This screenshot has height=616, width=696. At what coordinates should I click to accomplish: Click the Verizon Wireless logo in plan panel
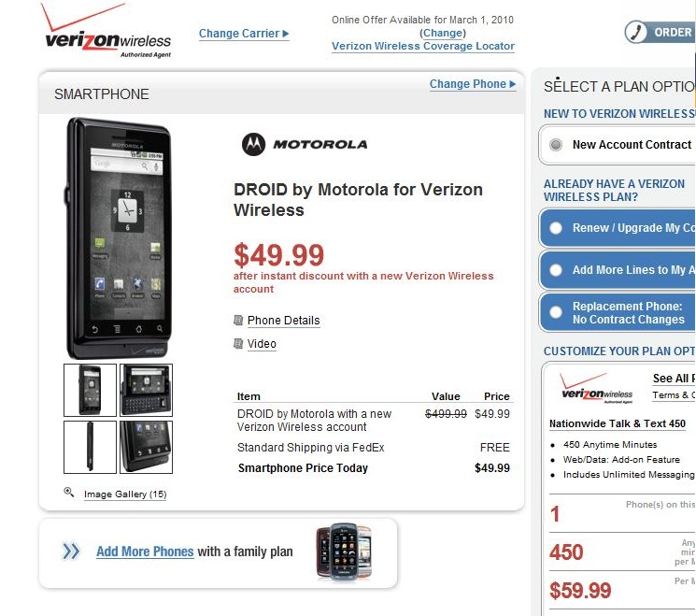596,386
